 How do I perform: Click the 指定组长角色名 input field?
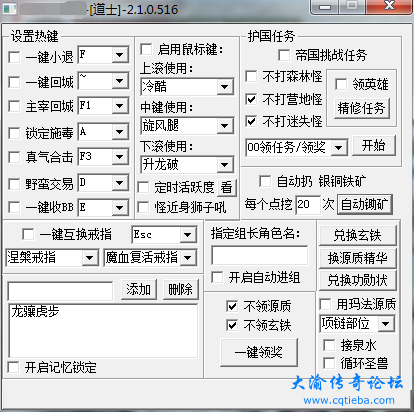[260, 256]
